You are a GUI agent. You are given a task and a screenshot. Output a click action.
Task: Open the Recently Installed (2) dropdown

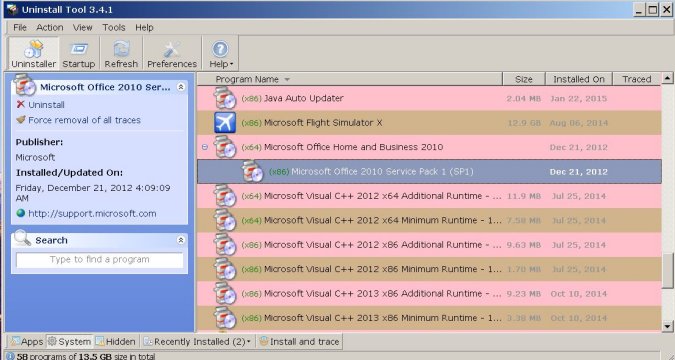pyautogui.click(x=197, y=341)
